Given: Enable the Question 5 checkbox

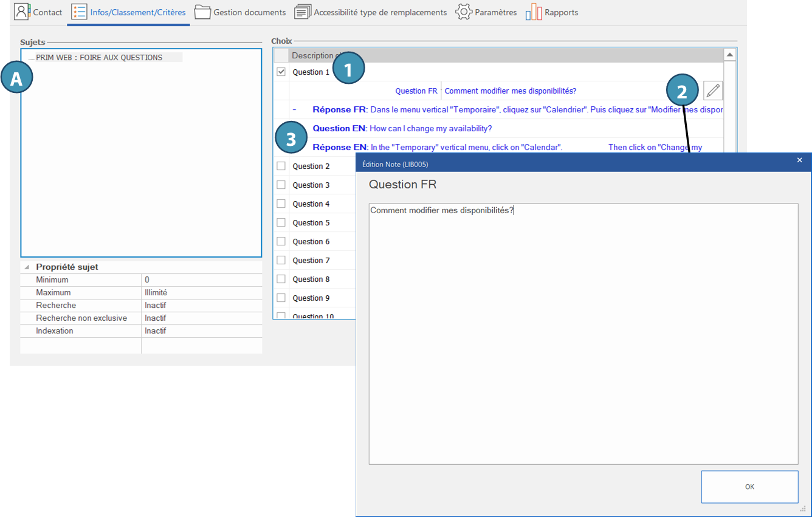Looking at the screenshot, I should [281, 223].
